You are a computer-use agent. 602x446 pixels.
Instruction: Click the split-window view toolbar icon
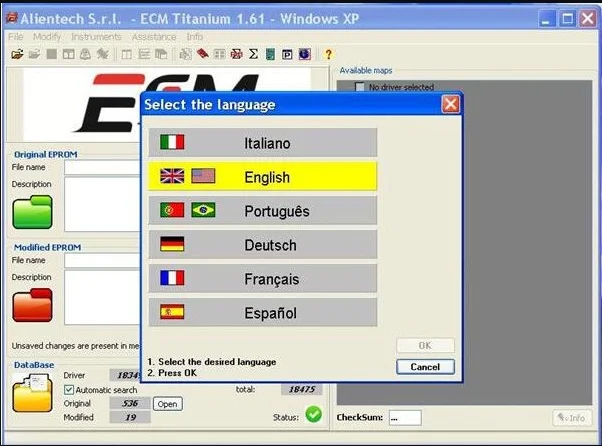[x=126, y=54]
